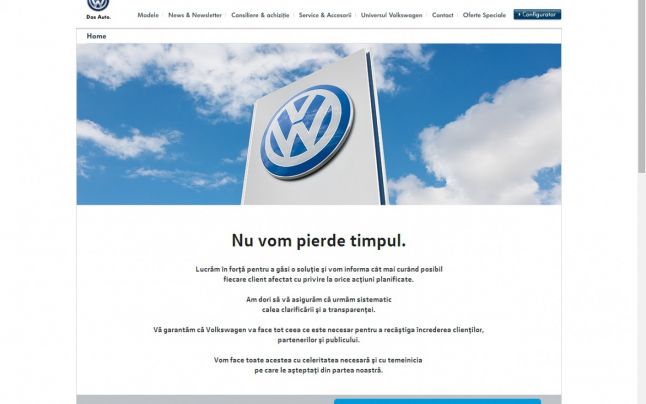Open the Contact page
This screenshot has height=404, width=646.
click(442, 15)
